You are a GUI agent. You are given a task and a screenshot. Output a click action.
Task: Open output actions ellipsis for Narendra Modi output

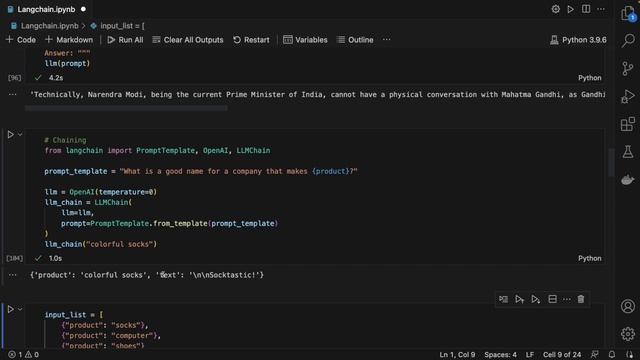pyautogui.click(x=13, y=95)
